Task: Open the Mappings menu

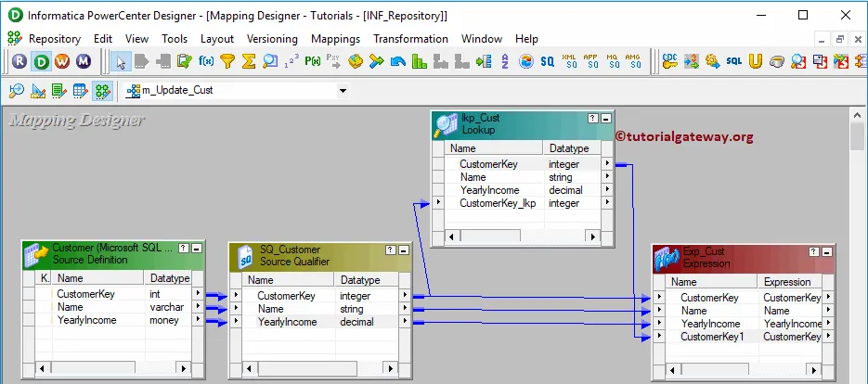Action: click(336, 39)
